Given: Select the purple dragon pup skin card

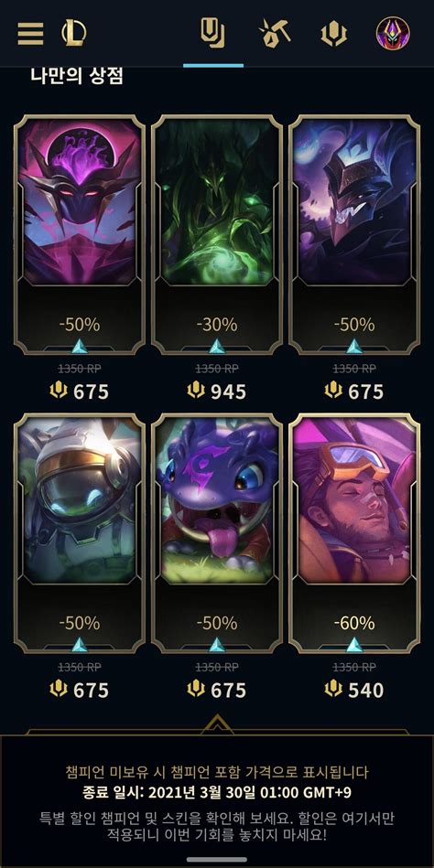Looking at the screenshot, I should (217, 532).
